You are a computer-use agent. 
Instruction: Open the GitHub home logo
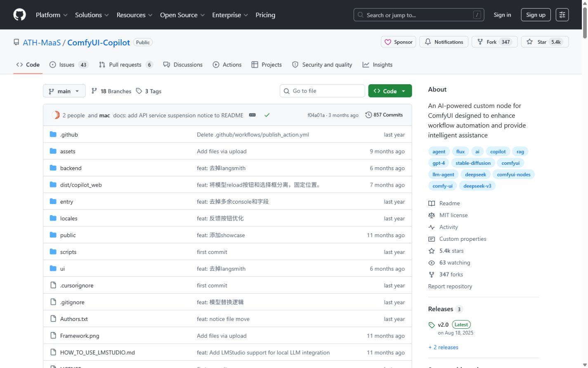coord(19,15)
